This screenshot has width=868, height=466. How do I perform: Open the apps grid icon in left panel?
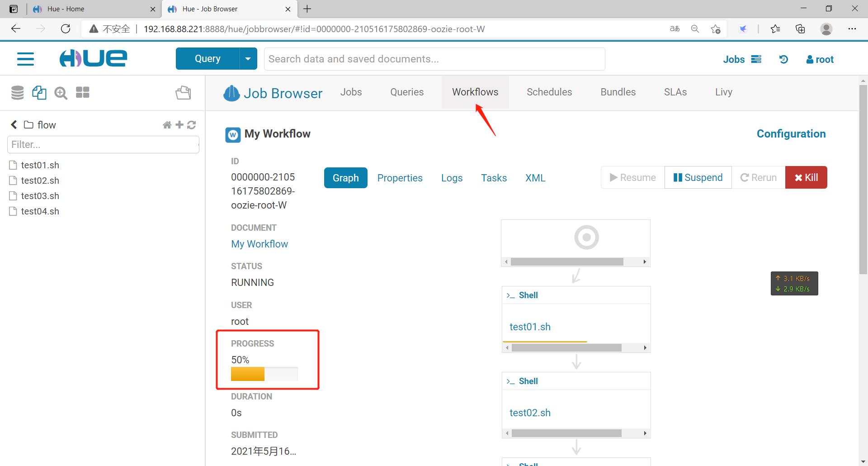click(x=83, y=92)
